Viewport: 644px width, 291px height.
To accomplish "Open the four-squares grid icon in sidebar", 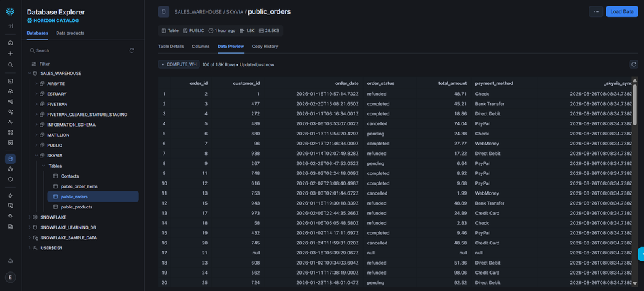I will click(x=10, y=132).
